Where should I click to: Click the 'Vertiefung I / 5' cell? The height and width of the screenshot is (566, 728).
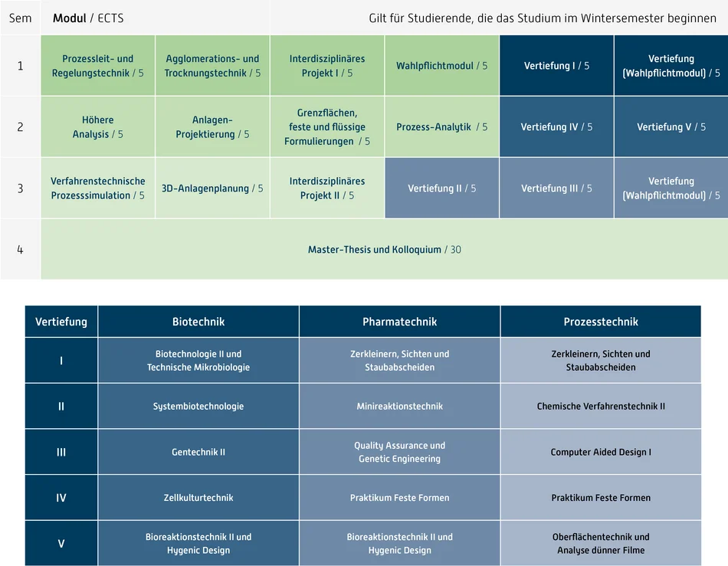[556, 66]
